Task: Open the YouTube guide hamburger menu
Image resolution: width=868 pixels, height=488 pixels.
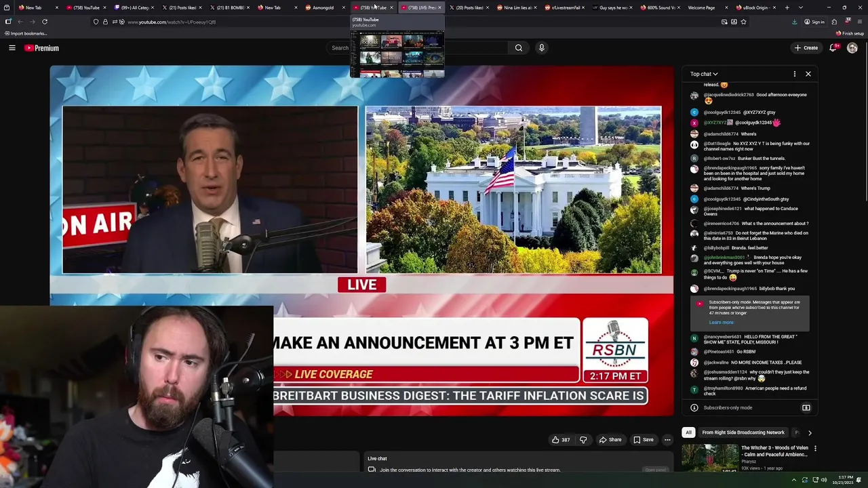Action: pyautogui.click(x=12, y=48)
